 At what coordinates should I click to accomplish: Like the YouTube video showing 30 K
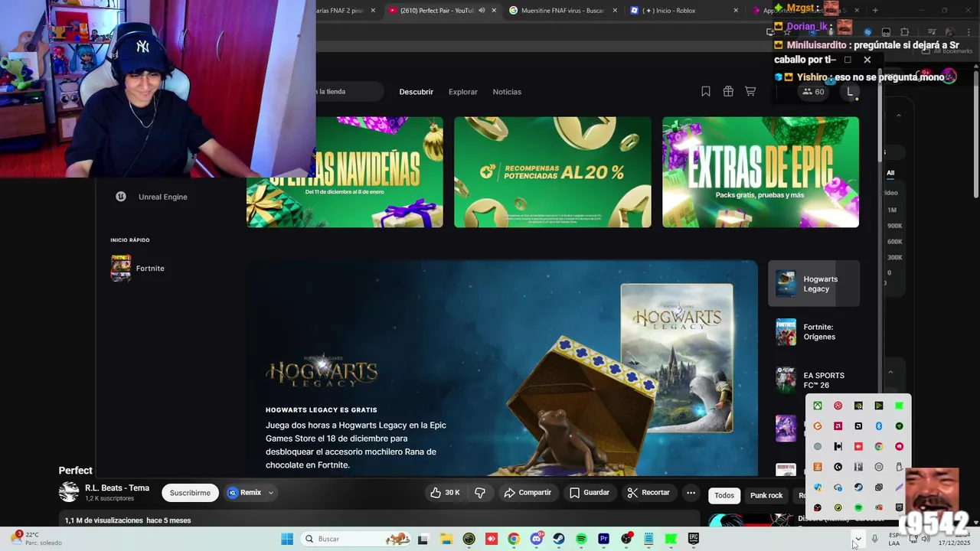point(445,493)
